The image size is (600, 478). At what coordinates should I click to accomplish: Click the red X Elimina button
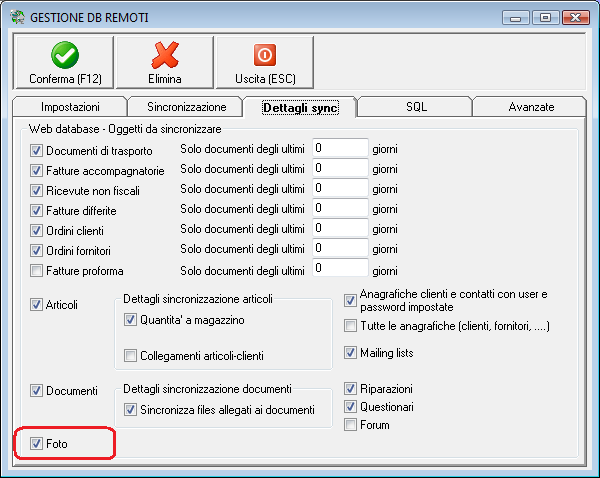pyautogui.click(x=165, y=62)
